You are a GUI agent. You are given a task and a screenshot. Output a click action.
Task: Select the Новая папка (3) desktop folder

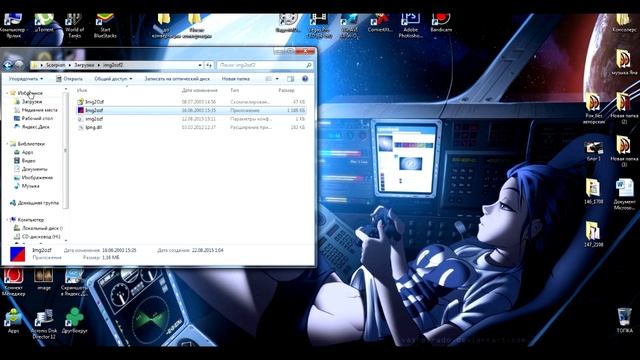tap(624, 151)
